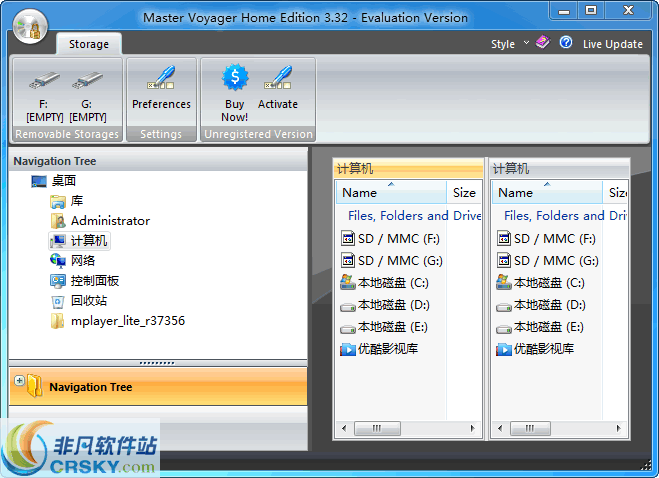Click right pane scroll right arrow

pos(618,428)
